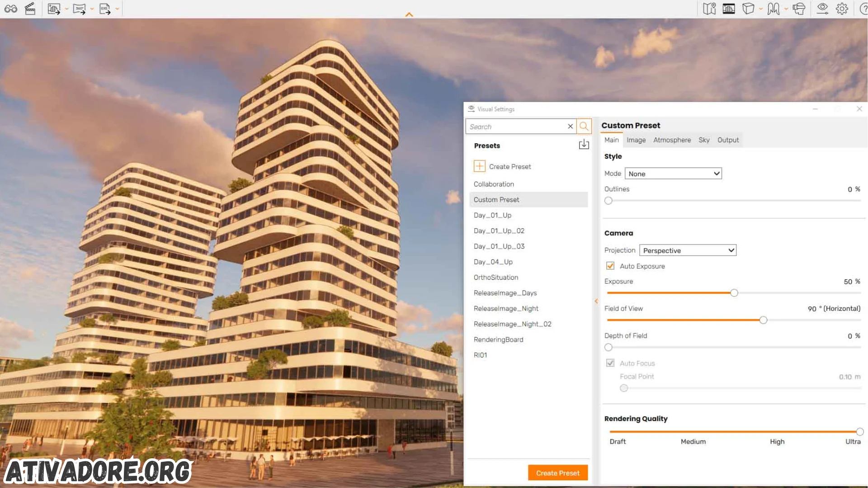Toggle Auto Exposure checkbox on/off

click(x=609, y=266)
